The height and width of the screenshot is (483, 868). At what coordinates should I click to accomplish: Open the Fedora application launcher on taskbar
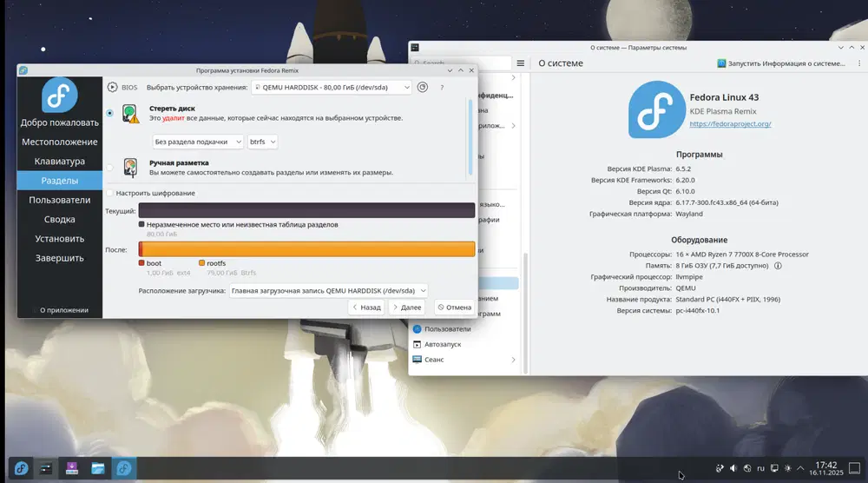tap(21, 468)
